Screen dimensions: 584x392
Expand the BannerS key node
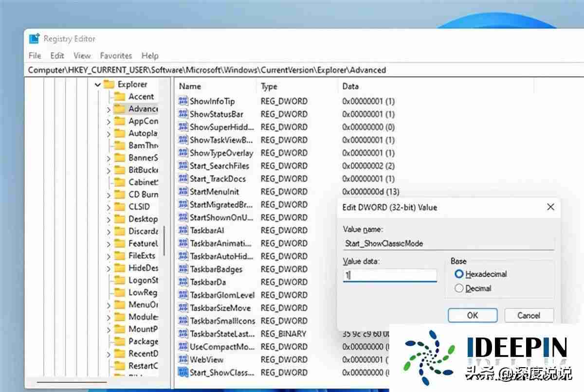(109, 158)
